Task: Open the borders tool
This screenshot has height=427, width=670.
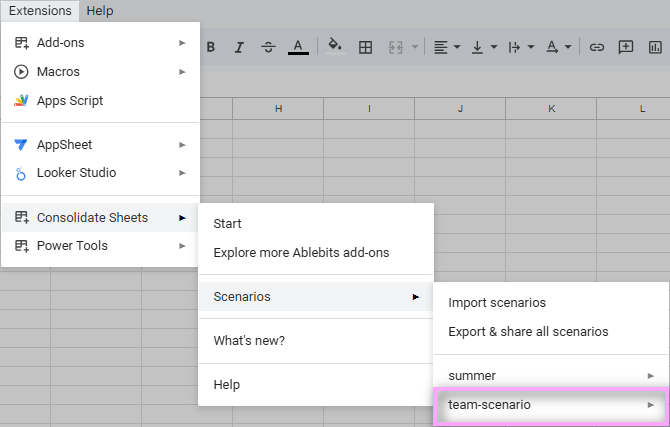Action: pyautogui.click(x=365, y=47)
